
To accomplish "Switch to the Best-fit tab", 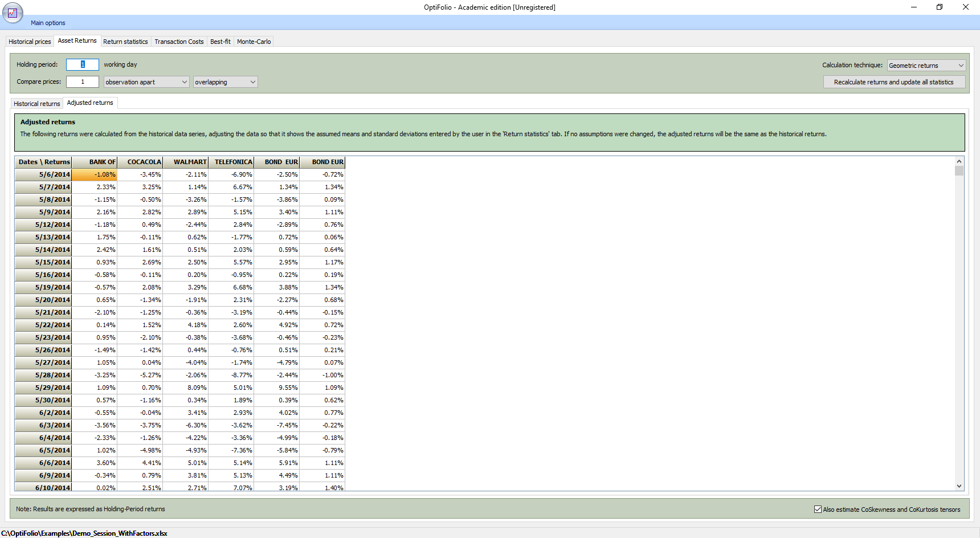I will [x=220, y=42].
